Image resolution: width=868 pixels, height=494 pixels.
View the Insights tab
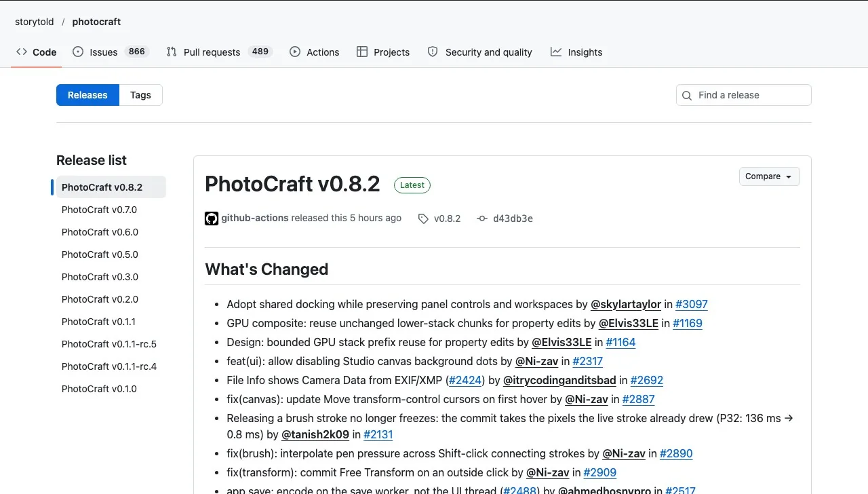576,52
